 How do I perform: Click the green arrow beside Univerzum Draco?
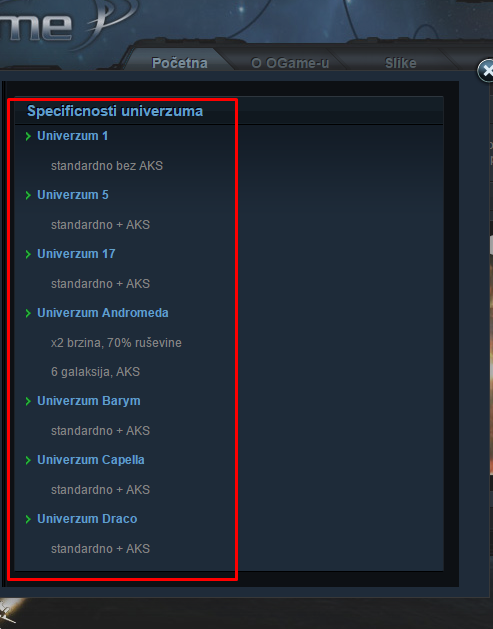click(28, 519)
